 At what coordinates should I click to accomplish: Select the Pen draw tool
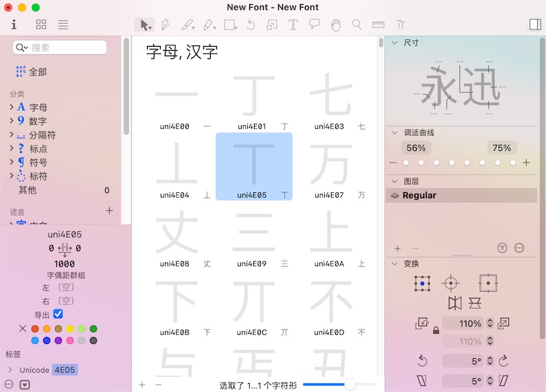166,25
